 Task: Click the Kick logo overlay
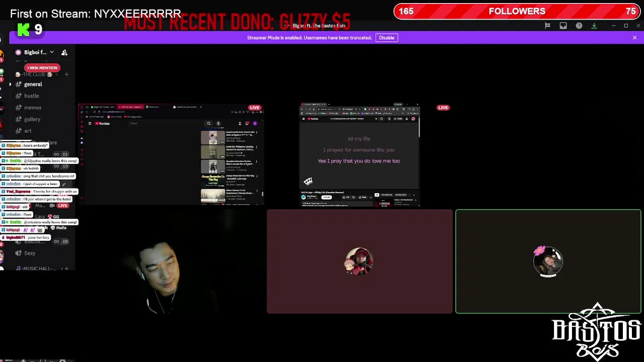pyautogui.click(x=23, y=30)
